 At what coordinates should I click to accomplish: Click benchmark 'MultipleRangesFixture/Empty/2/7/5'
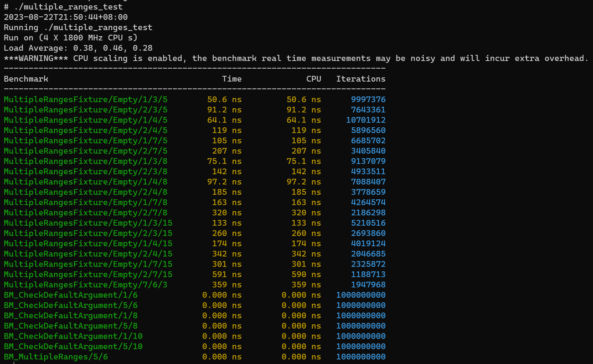click(x=85, y=151)
